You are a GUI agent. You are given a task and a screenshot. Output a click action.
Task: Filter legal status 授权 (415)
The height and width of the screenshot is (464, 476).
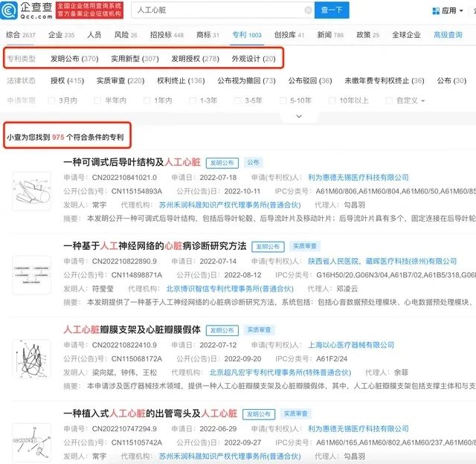tap(67, 81)
